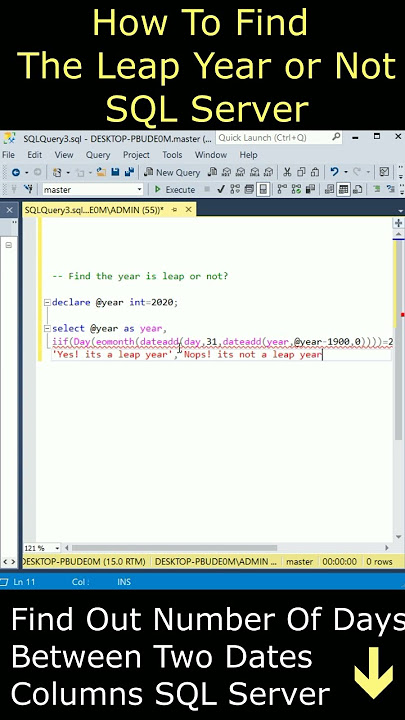
Task: Click the Execute button
Action: (x=174, y=189)
